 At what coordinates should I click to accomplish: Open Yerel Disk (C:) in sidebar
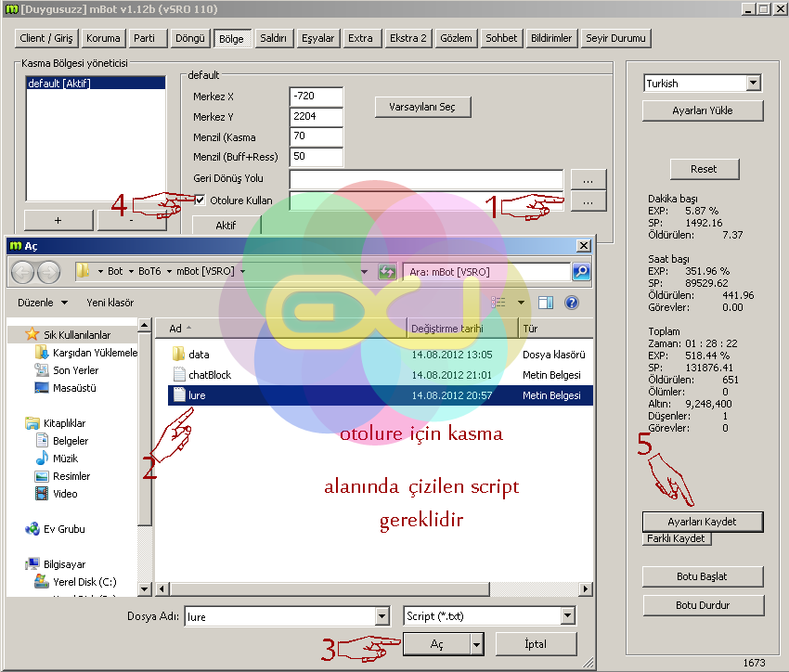[75, 581]
